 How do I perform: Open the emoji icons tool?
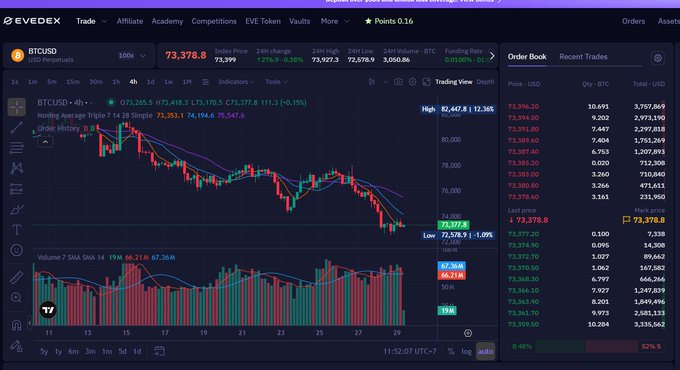(x=16, y=250)
